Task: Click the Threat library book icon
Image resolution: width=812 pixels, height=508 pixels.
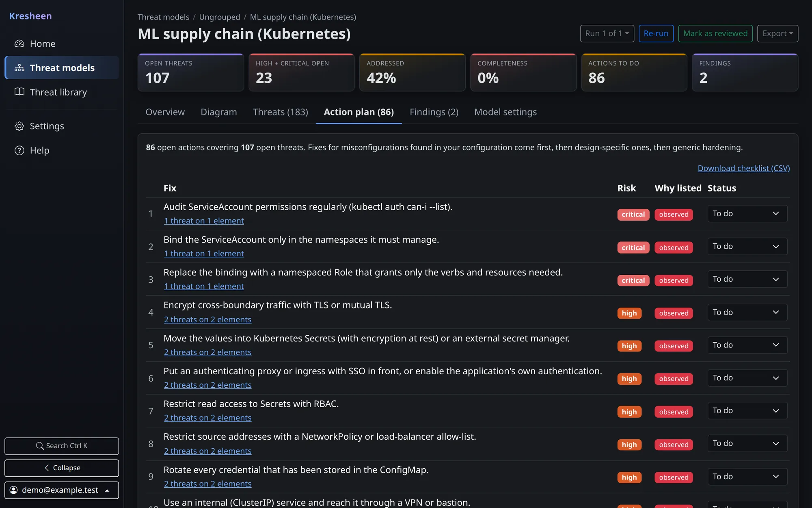Action: click(x=19, y=92)
